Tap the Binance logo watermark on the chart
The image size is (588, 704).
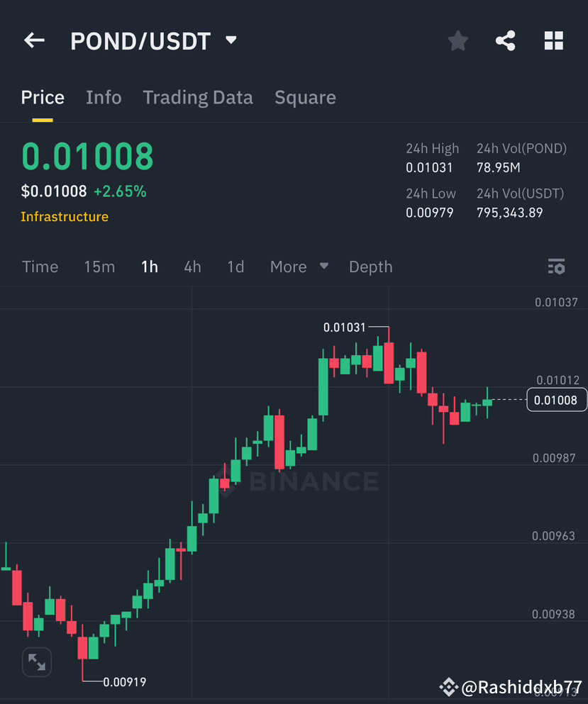[303, 481]
